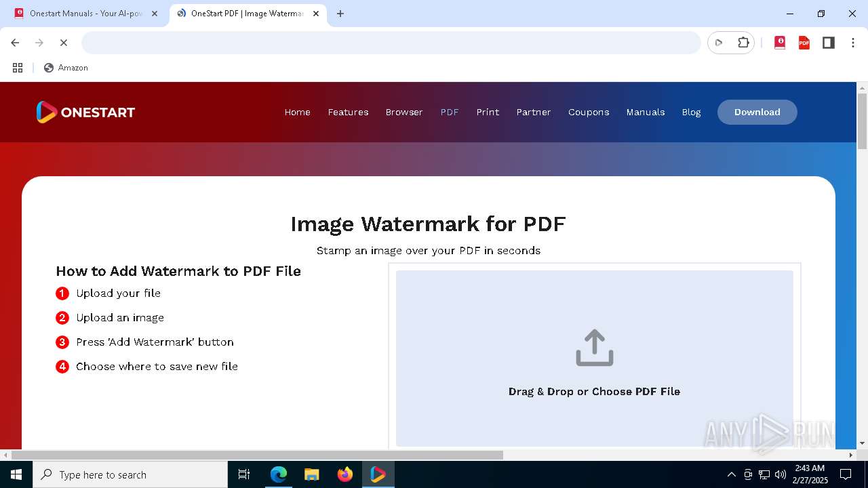Click the Download button
Screen dimensions: 868x488
[757, 112]
